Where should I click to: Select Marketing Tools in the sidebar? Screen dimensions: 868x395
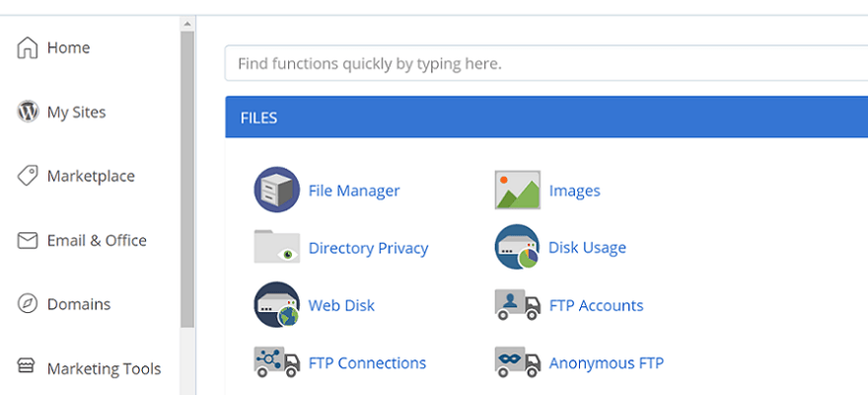tap(103, 368)
